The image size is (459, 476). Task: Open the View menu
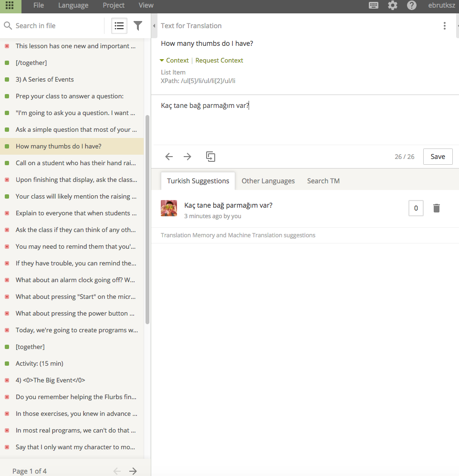[146, 5]
